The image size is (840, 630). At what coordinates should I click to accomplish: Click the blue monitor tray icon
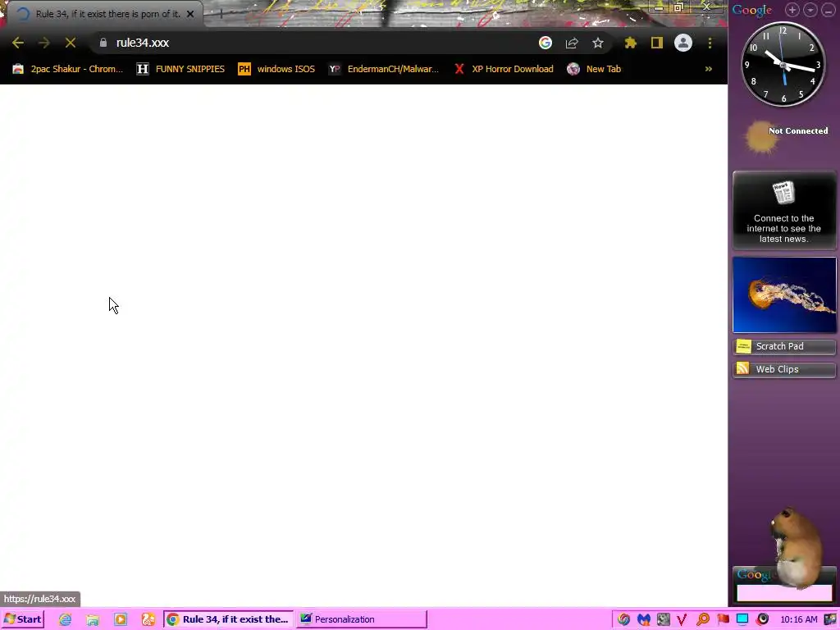click(x=742, y=619)
